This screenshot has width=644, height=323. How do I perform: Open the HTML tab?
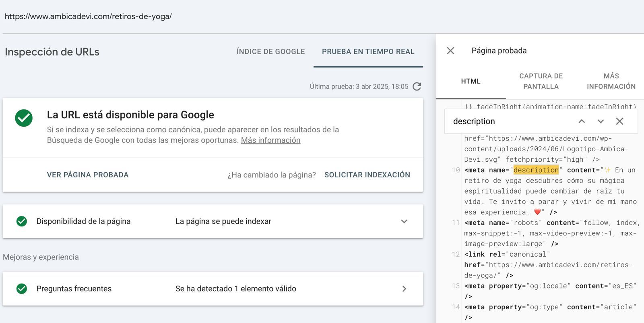[471, 81]
